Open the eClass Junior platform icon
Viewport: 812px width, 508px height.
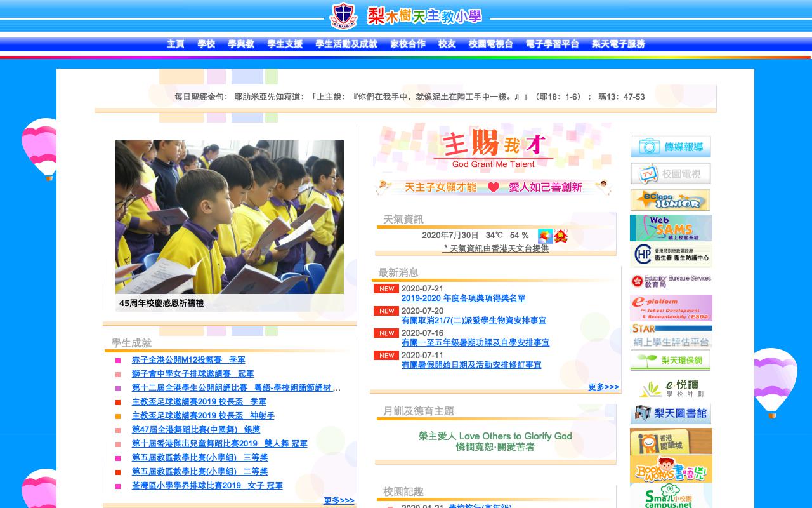point(671,200)
